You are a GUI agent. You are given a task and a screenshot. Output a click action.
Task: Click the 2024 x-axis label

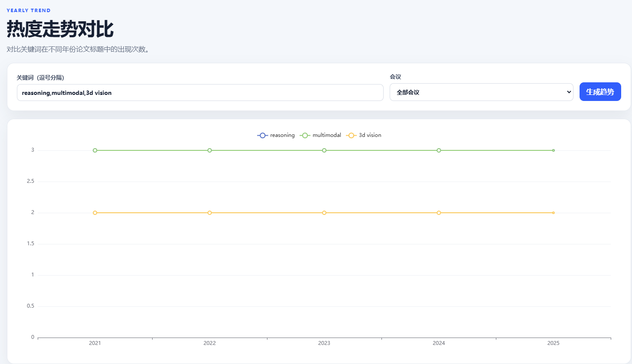point(439,343)
